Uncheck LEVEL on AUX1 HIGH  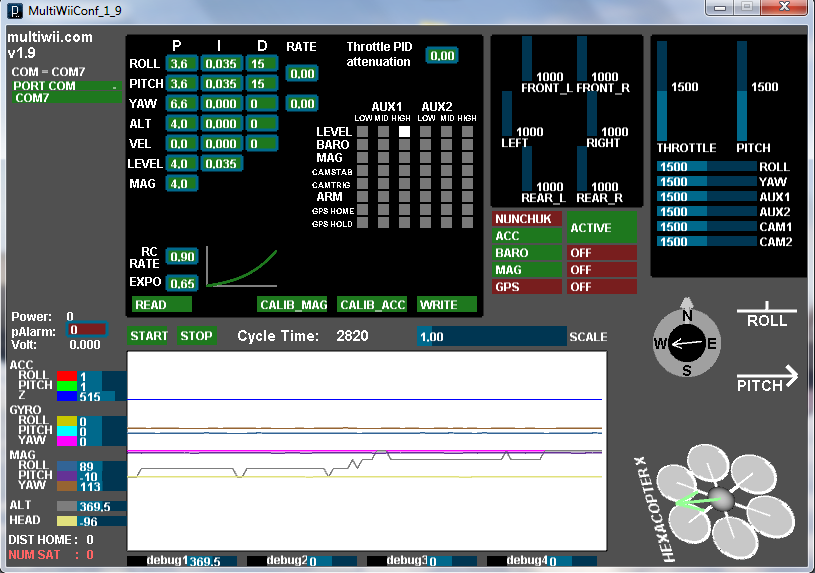tap(405, 132)
